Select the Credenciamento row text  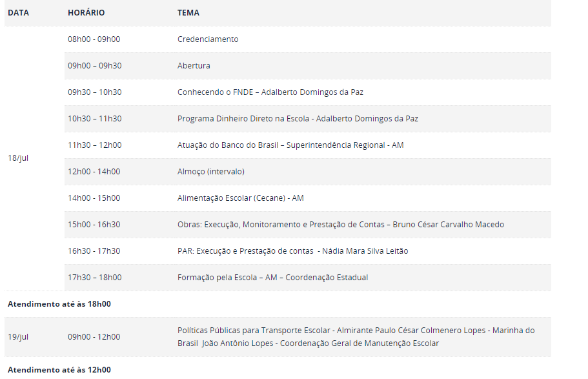208,39
